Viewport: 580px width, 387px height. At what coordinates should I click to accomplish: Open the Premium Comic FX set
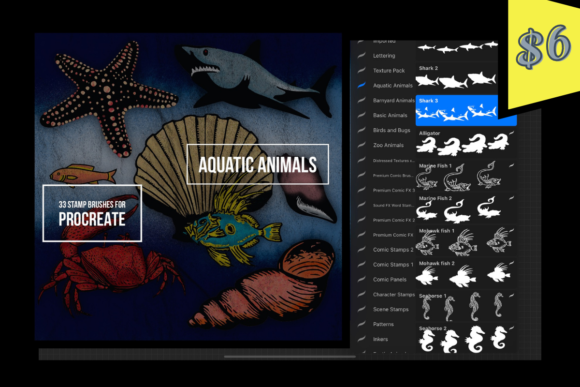point(393,235)
